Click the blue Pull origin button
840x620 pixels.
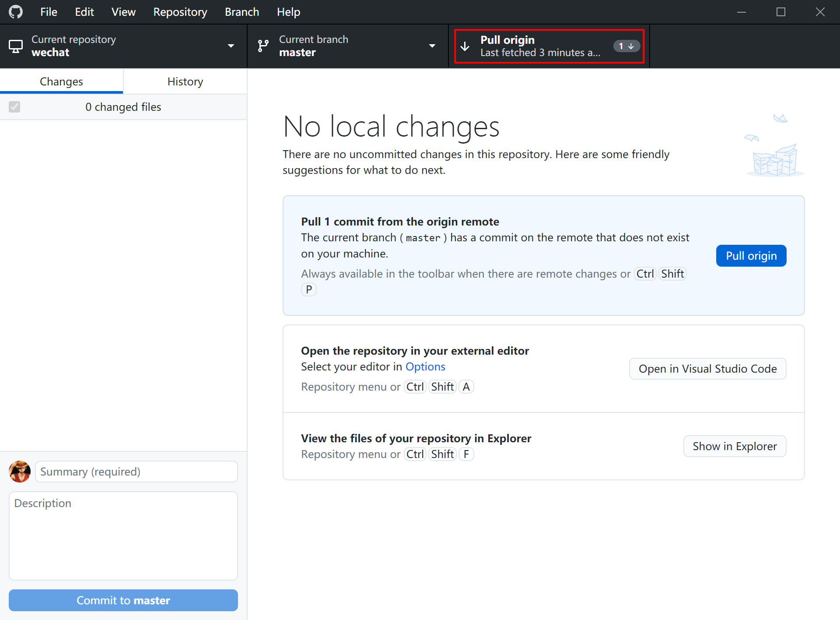point(751,255)
